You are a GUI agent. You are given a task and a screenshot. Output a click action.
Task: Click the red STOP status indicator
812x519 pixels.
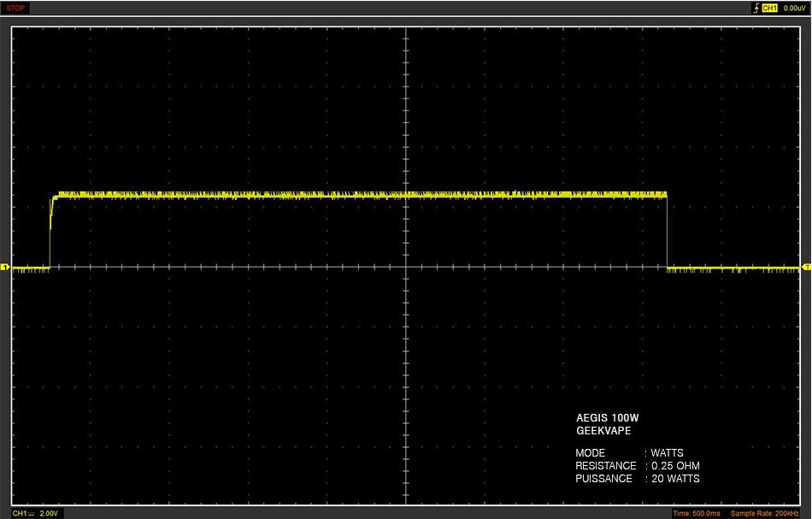pyautogui.click(x=15, y=8)
